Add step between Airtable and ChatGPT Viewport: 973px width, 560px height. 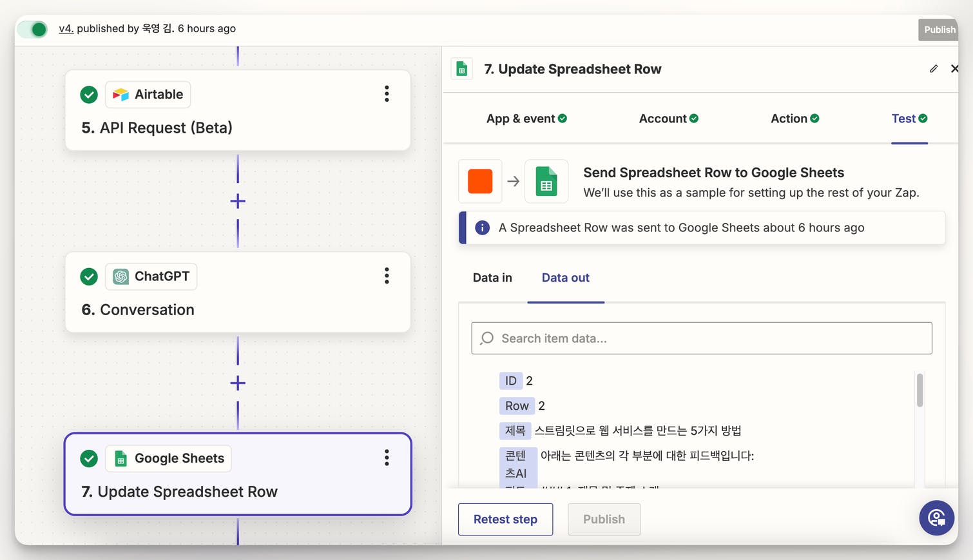238,201
